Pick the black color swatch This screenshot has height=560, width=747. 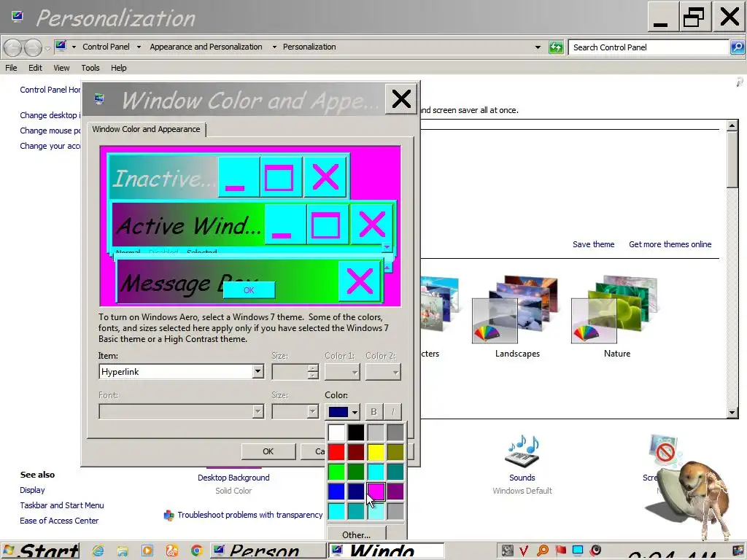[356, 432]
